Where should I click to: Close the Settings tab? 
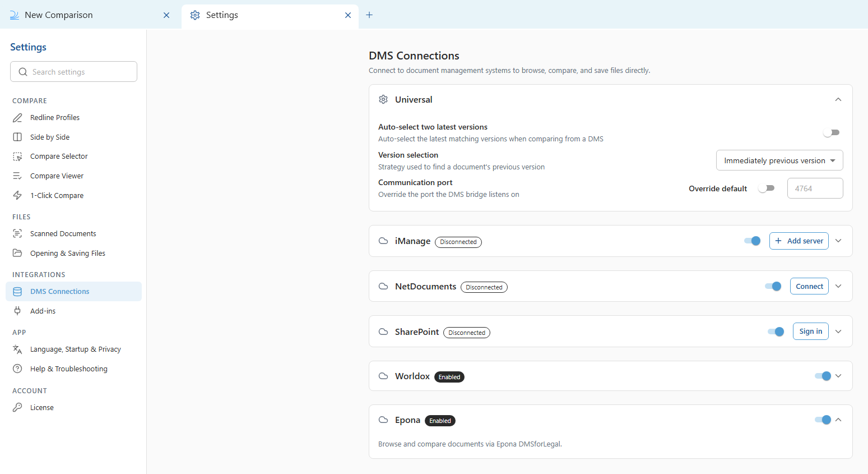348,15
